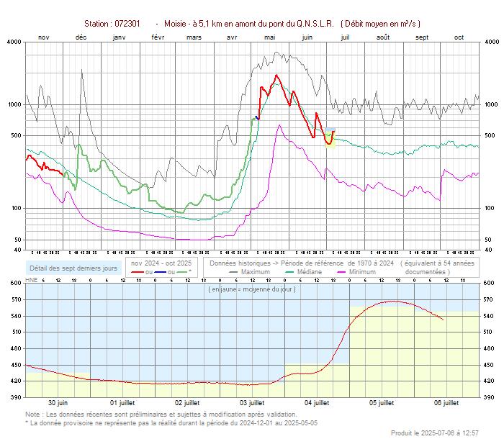Viewport: 504px width, 439px height.
Task: Click the 'sept' month label on top axis
Action: 422,37
